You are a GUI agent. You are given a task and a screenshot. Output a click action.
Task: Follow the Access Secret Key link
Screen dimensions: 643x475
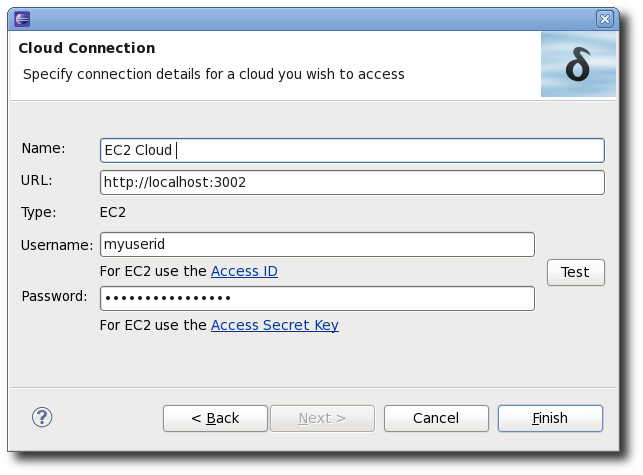(275, 325)
